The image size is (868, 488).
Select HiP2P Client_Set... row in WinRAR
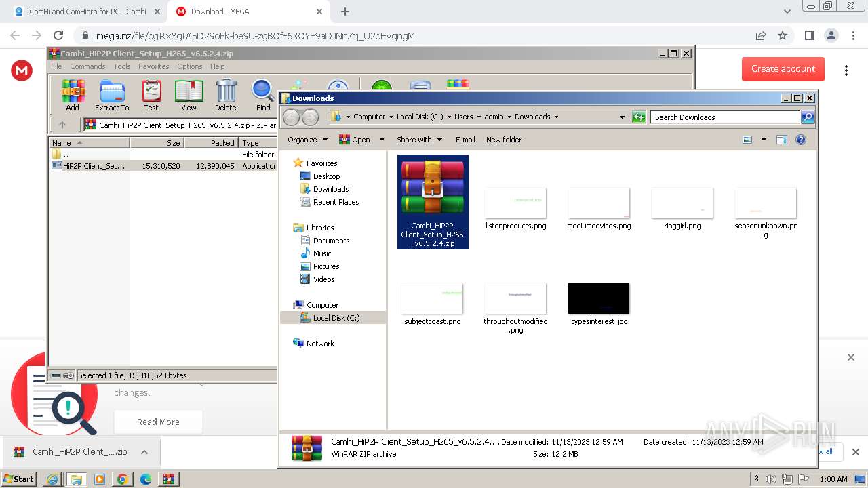[163, 166]
